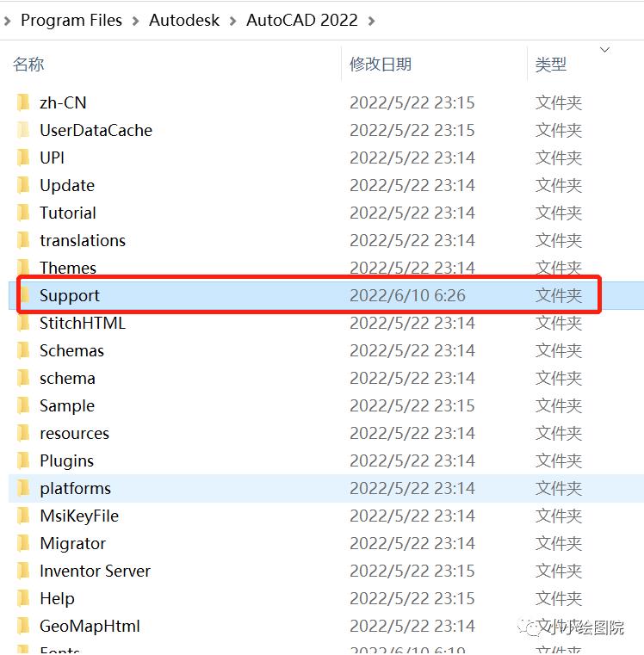The width and height of the screenshot is (644, 655).
Task: Select the MsiKeyFile folder icon
Action: 23,516
